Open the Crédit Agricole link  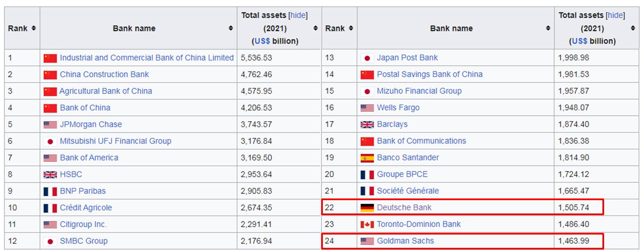click(86, 208)
